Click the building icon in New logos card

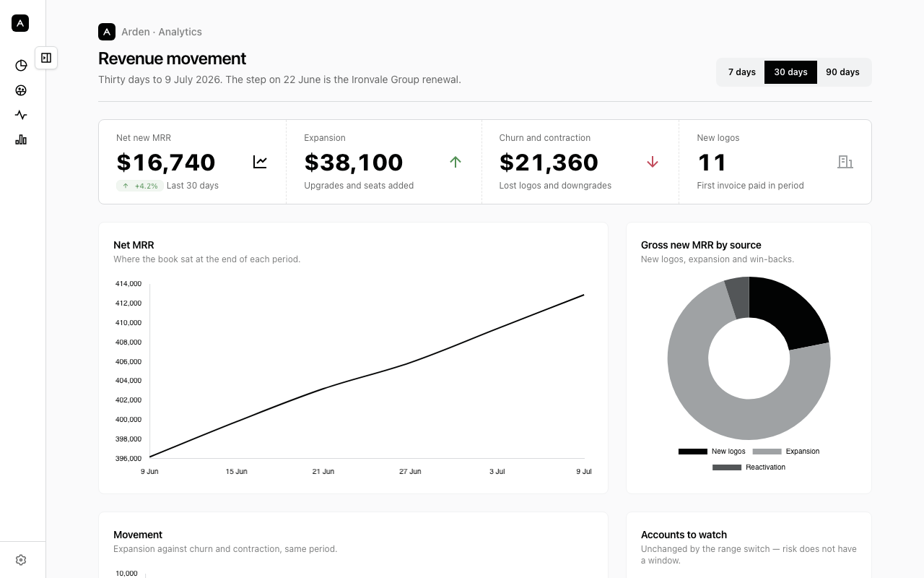(845, 162)
